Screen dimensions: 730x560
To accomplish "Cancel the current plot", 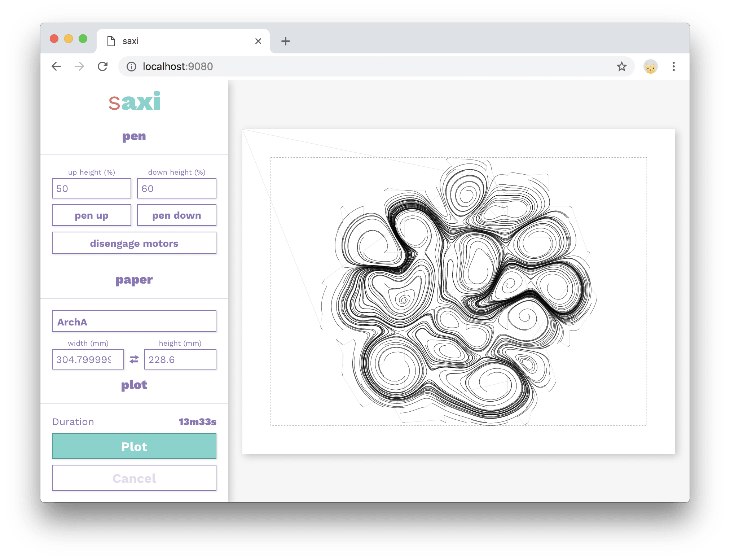I will pos(134,478).
